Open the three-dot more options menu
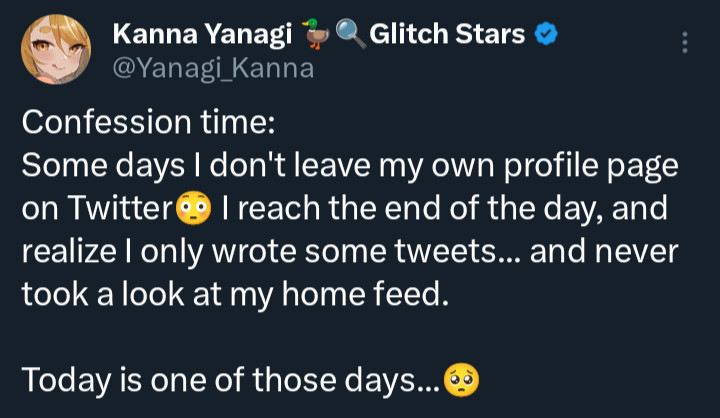Viewport: 720px width, 418px height. click(684, 42)
